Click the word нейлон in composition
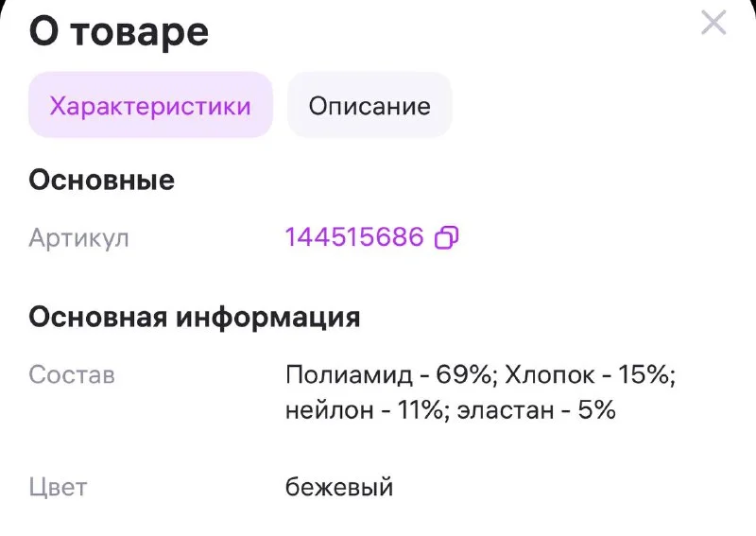The height and width of the screenshot is (536, 756). [x=328, y=410]
